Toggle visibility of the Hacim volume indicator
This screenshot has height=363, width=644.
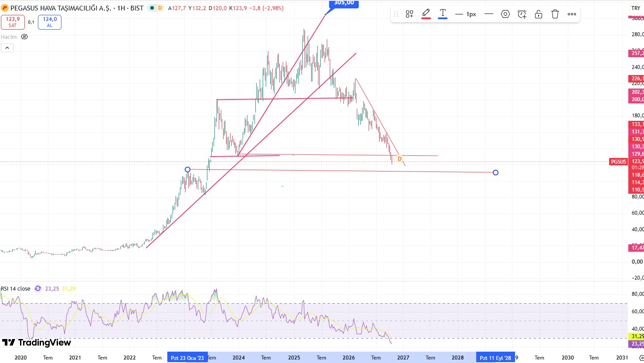[x=24, y=37]
